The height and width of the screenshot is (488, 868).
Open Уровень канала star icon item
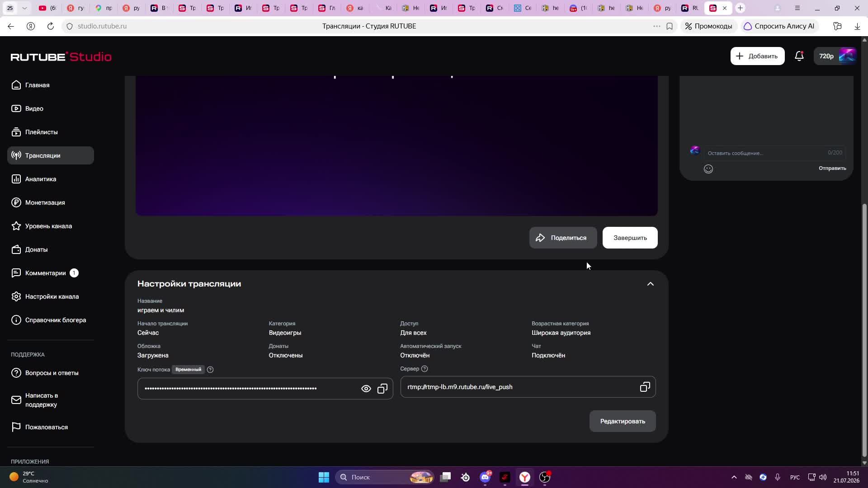coord(51,226)
